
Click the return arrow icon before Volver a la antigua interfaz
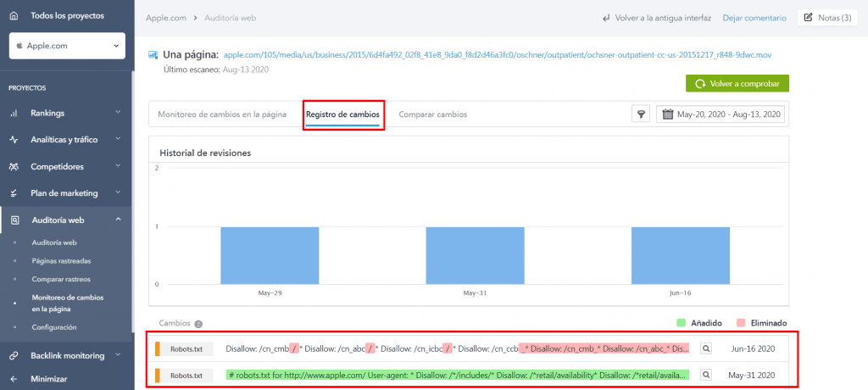[x=606, y=19]
